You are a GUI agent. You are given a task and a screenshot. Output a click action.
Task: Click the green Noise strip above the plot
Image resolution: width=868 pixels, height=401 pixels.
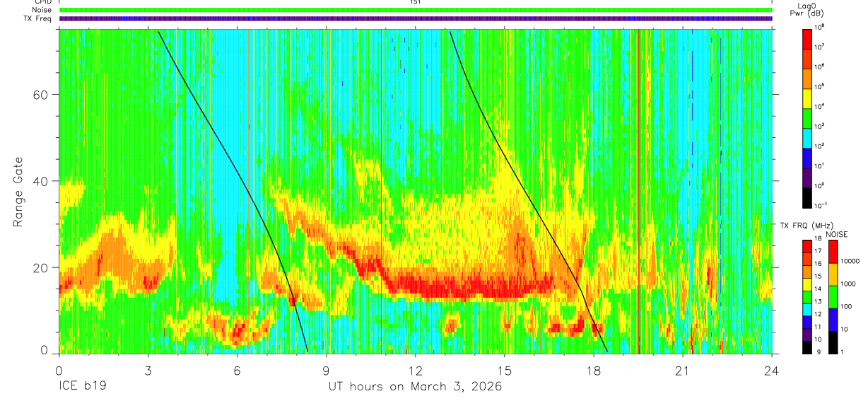(416, 10)
